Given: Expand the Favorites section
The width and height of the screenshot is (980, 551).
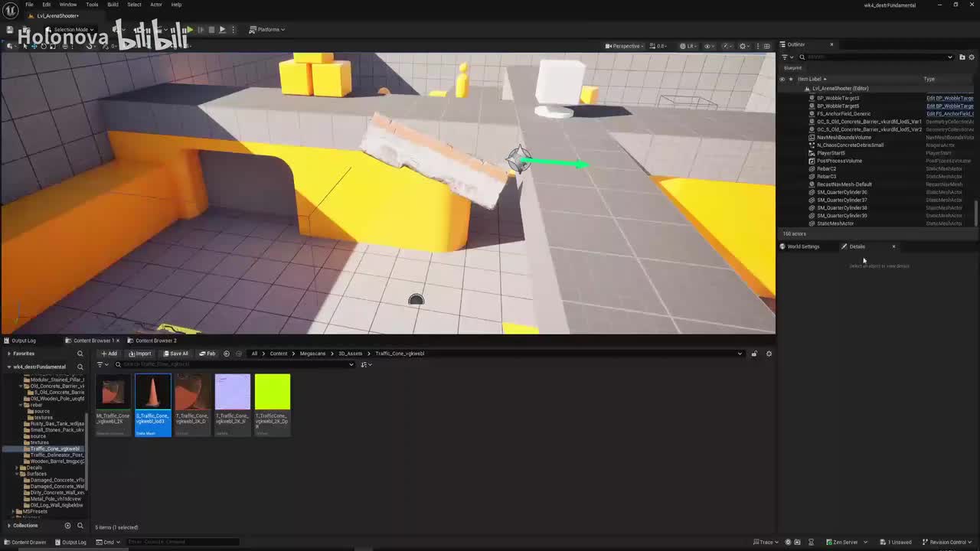Looking at the screenshot, I should (9, 354).
